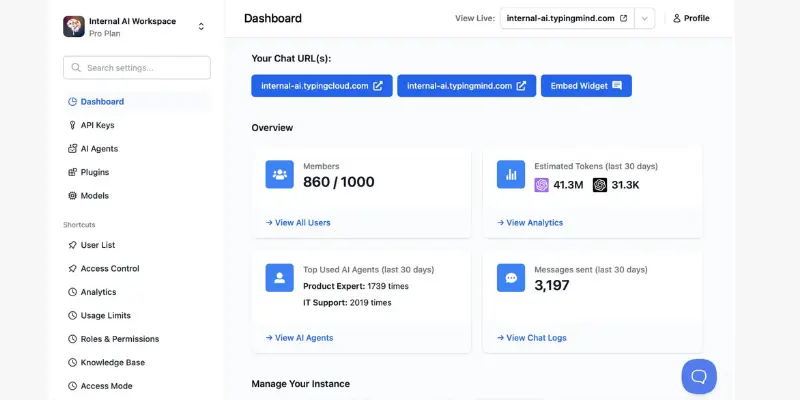This screenshot has width=800, height=400.
Task: Expand the View Live URL dropdown arrow
Action: pyautogui.click(x=644, y=18)
